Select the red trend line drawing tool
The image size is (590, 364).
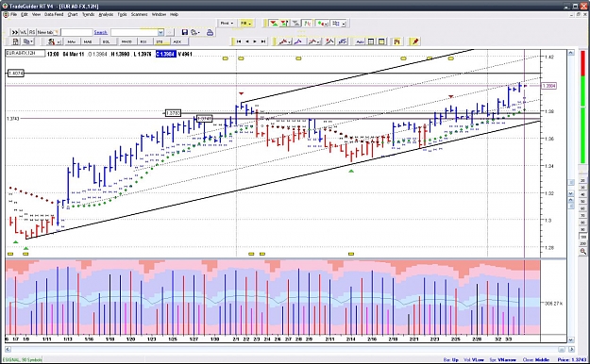coord(284,41)
